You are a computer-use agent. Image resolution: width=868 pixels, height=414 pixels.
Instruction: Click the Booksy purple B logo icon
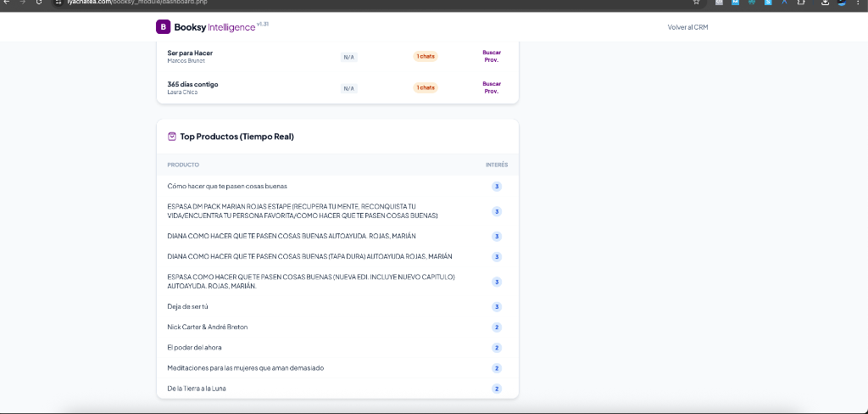tap(163, 27)
